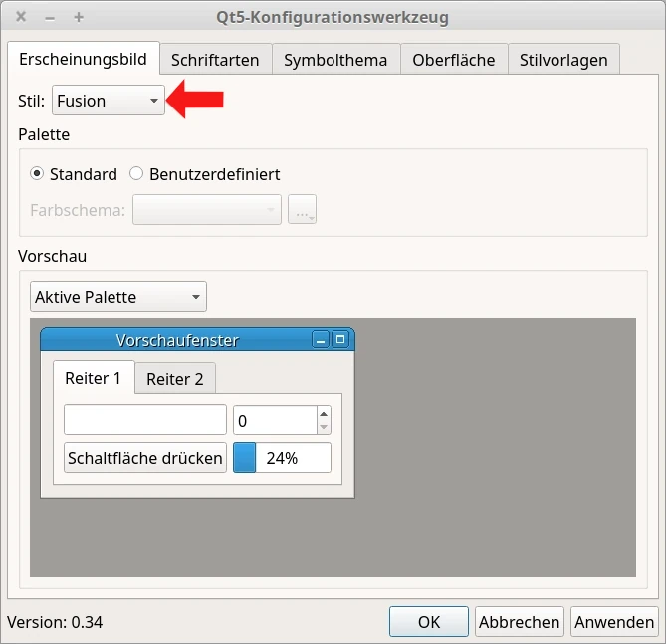
Task: Switch to the Schriftarten tab
Action: (215, 60)
